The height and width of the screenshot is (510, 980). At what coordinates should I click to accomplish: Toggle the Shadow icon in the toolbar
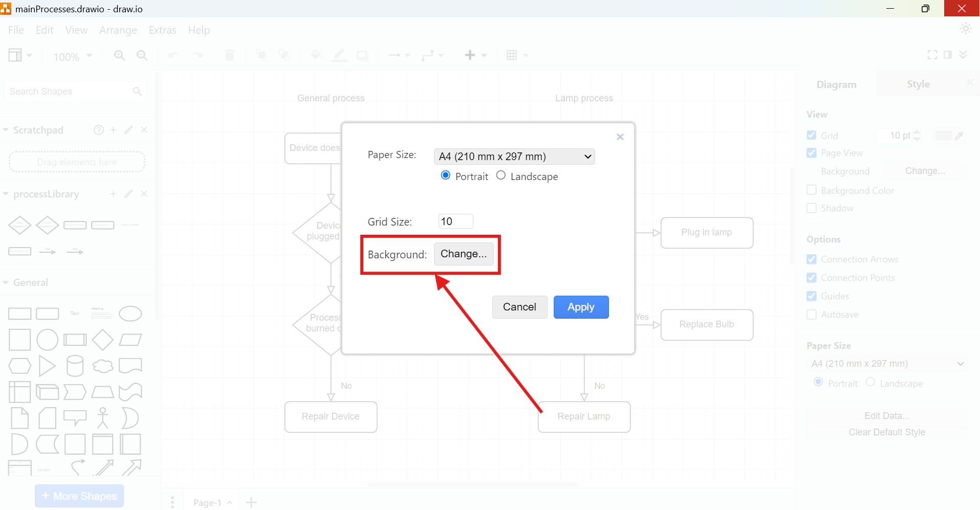362,55
